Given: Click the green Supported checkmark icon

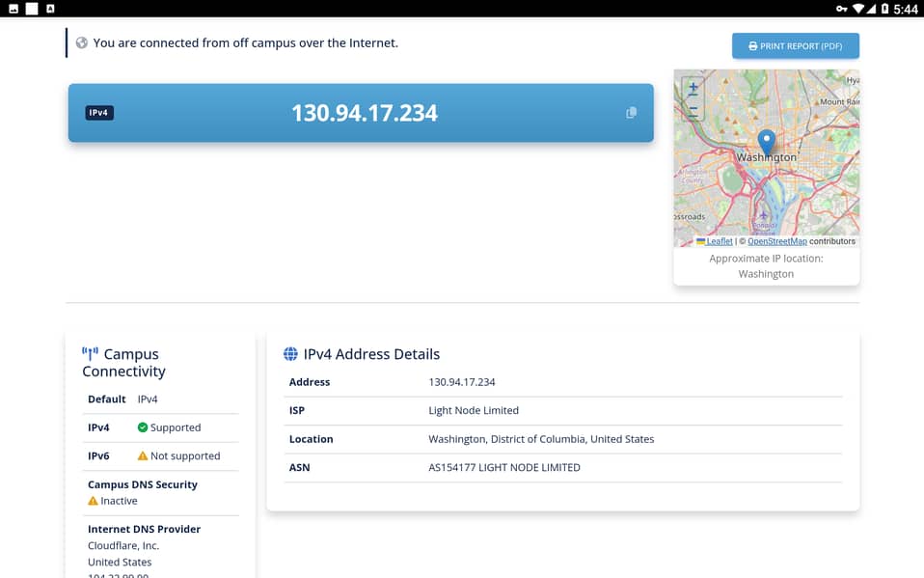Looking at the screenshot, I should [x=143, y=427].
